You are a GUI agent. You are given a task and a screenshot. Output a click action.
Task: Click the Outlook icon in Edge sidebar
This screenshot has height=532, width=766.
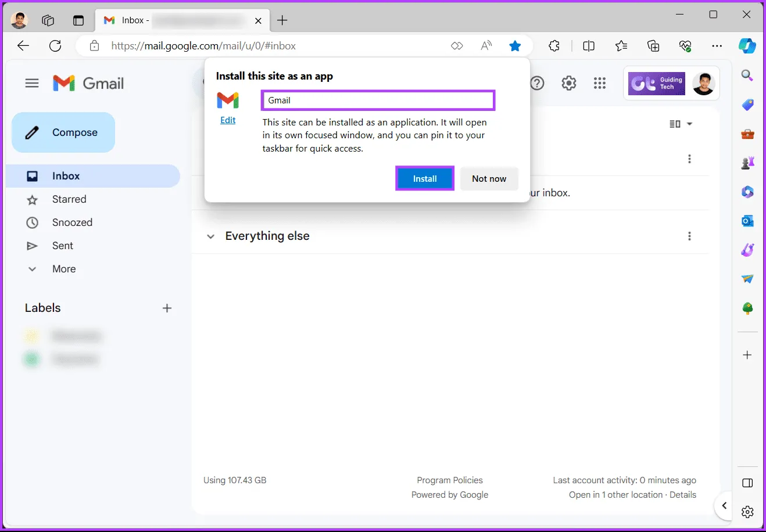(x=747, y=221)
